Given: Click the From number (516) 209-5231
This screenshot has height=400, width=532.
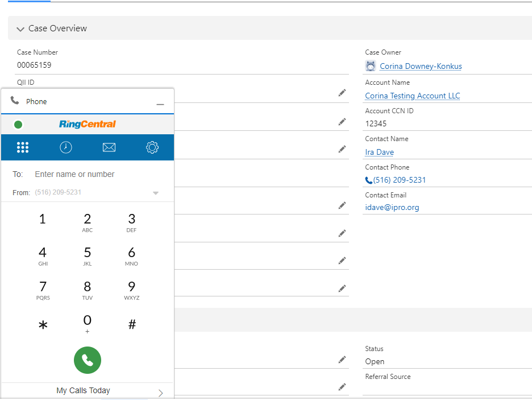Looking at the screenshot, I should pyautogui.click(x=58, y=192).
